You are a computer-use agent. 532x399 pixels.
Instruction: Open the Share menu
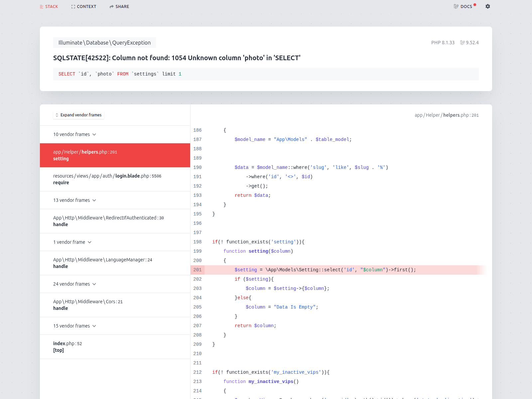click(119, 7)
